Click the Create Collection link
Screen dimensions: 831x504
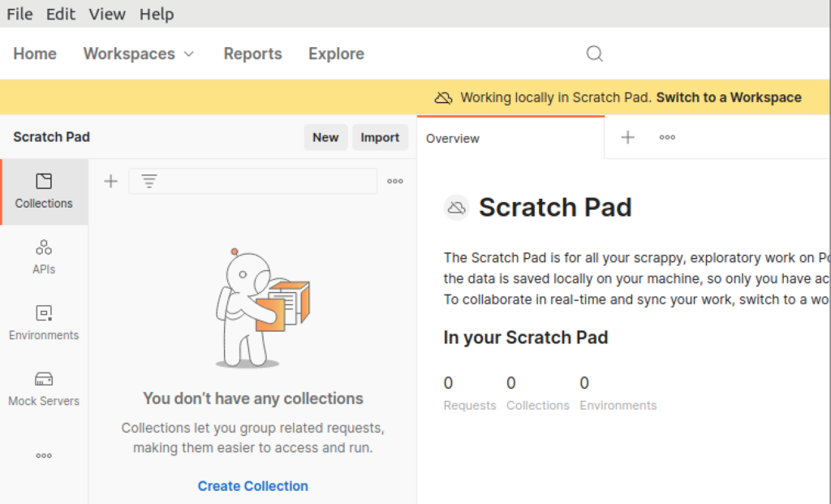[x=252, y=486]
